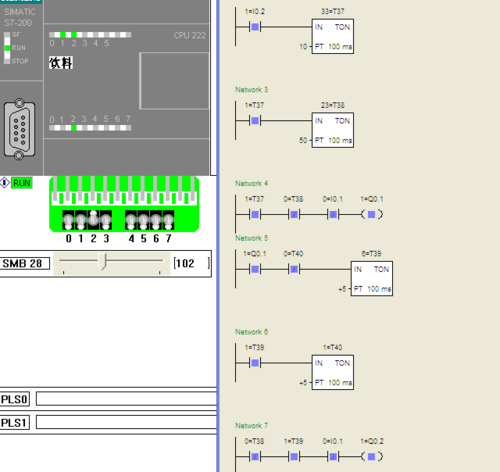Screen dimensions: 500x472
Task: Select the T40 normally closed contact in Network 5
Action: click(x=294, y=269)
